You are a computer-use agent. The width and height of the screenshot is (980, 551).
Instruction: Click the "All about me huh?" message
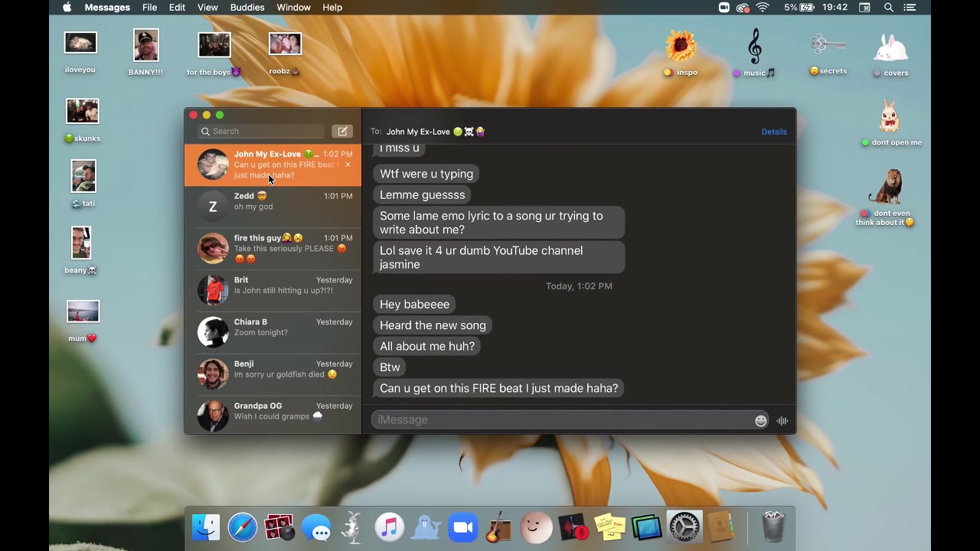(427, 347)
